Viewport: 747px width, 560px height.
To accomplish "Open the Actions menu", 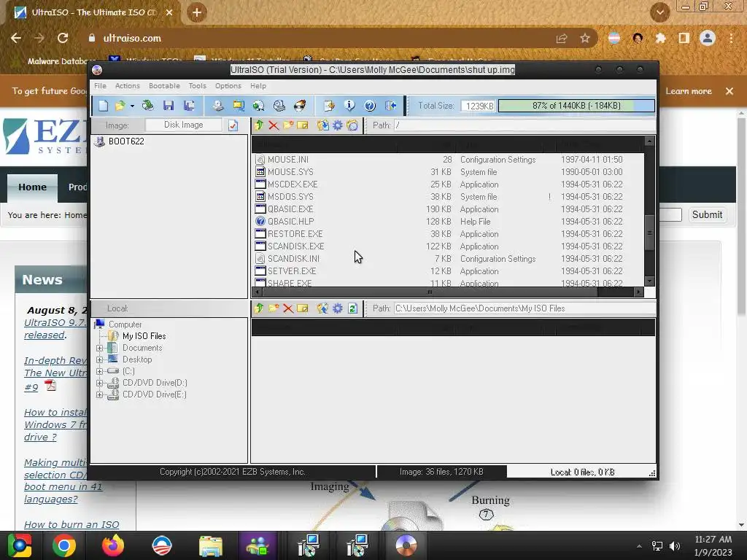I will (127, 86).
